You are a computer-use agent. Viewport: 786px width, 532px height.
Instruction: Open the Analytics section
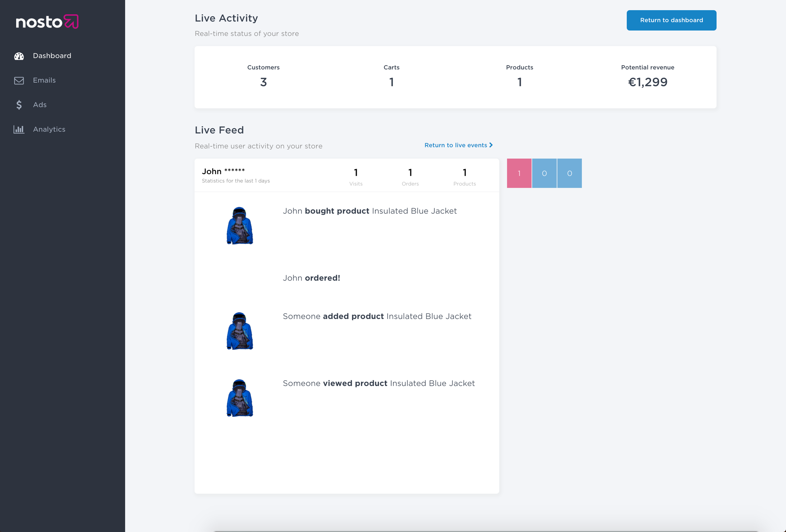49,129
